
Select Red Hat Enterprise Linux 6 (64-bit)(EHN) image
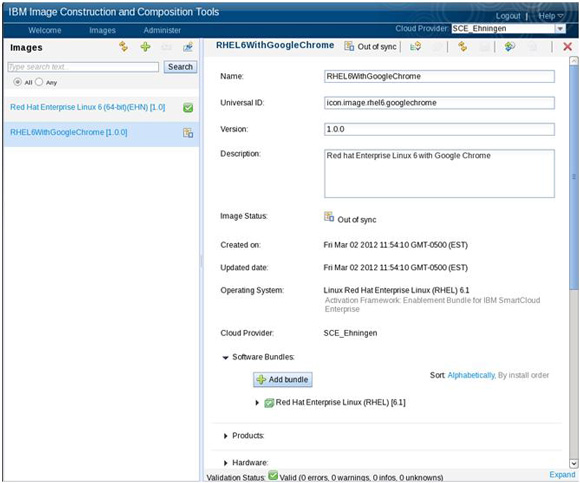(x=88, y=107)
